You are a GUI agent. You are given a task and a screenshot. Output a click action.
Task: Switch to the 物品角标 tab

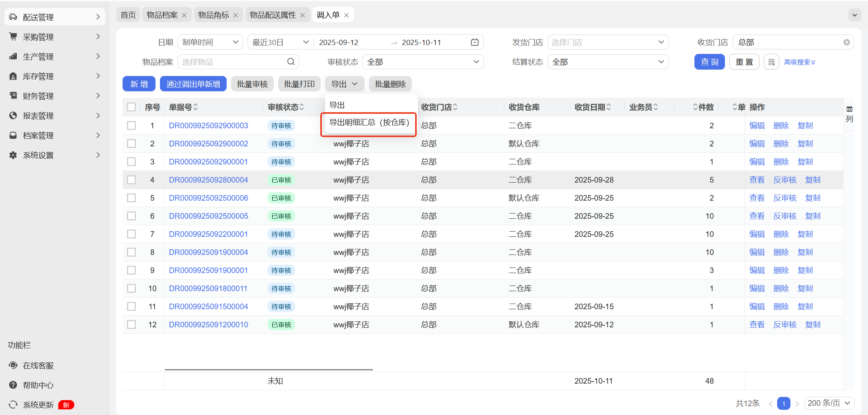tap(213, 15)
